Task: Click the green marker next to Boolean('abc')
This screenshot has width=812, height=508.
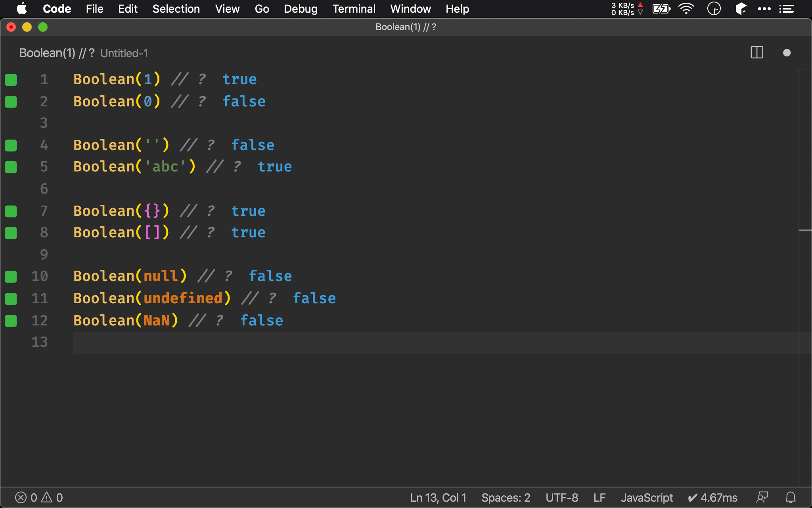Action: point(11,167)
